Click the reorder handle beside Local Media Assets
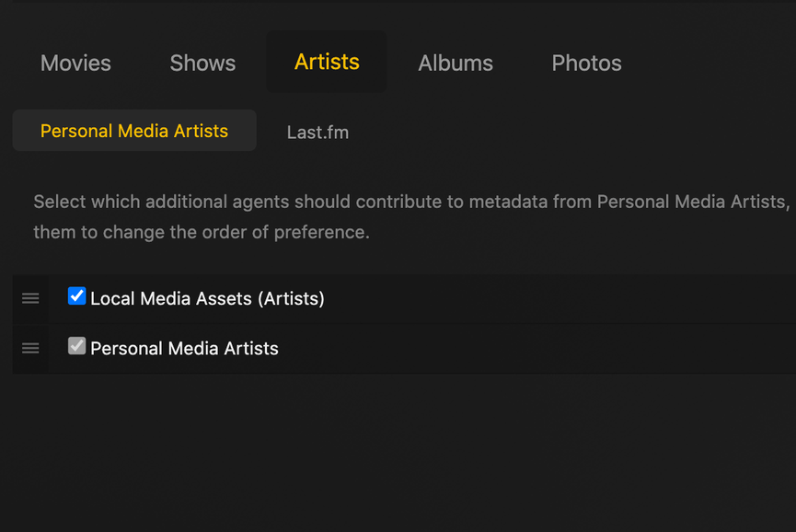This screenshot has height=532, width=796. click(x=30, y=298)
